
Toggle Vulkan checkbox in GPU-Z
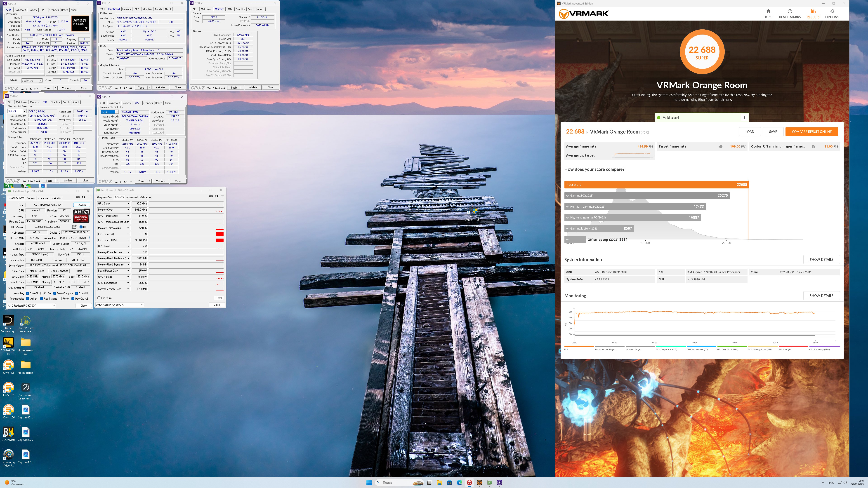[28, 299]
